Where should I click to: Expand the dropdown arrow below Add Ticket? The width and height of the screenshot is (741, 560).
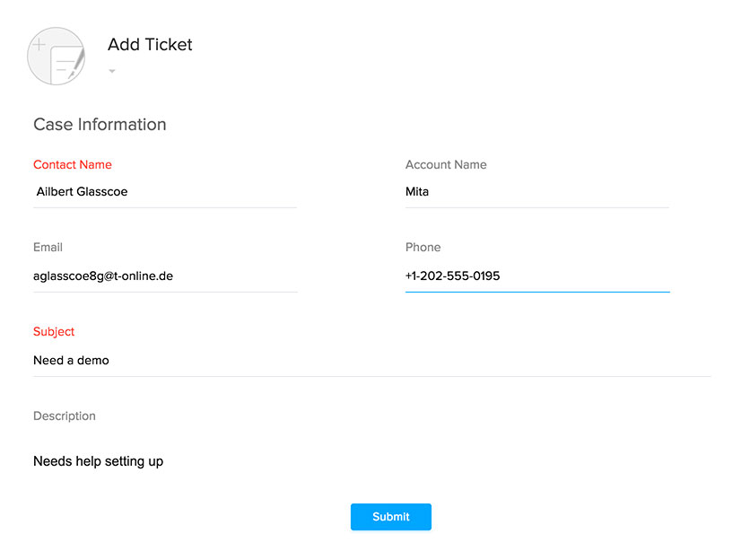click(x=112, y=72)
